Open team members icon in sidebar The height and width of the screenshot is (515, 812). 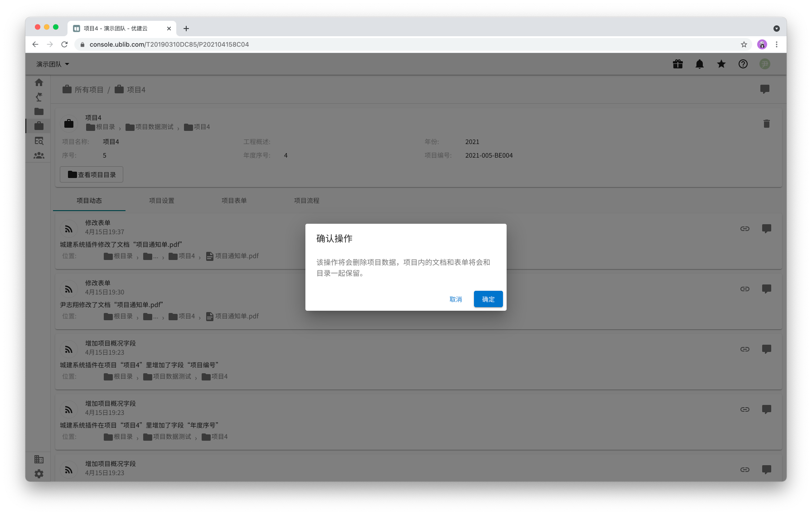click(39, 155)
